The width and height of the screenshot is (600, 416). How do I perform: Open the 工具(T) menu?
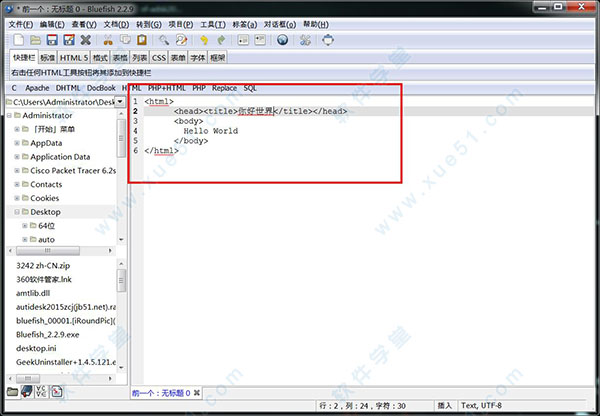click(213, 24)
